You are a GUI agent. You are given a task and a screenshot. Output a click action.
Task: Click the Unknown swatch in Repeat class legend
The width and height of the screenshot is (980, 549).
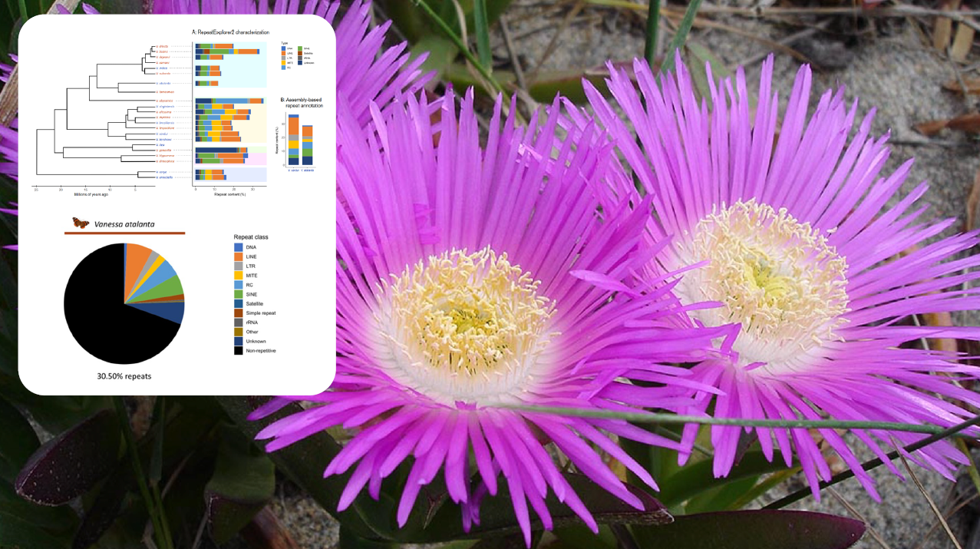pyautogui.click(x=239, y=341)
